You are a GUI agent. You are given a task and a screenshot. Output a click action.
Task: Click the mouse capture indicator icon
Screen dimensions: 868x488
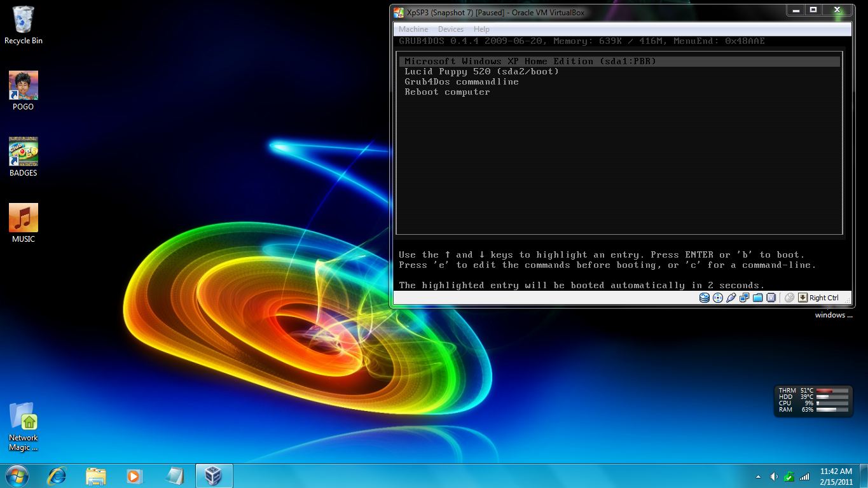(789, 298)
